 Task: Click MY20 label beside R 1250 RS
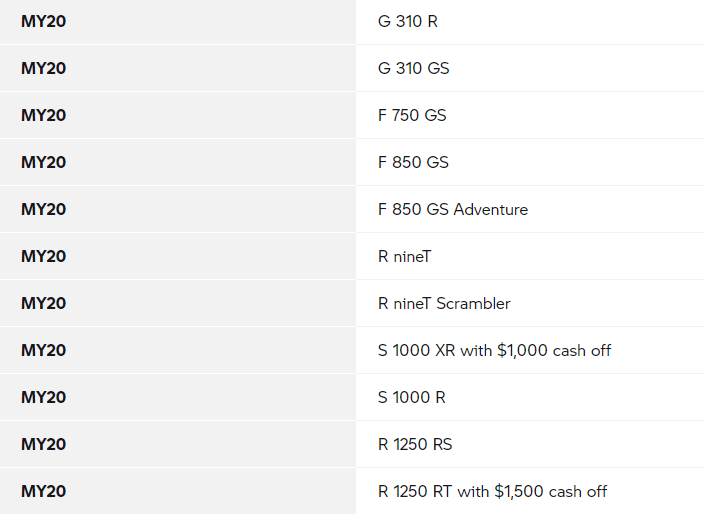(x=44, y=445)
